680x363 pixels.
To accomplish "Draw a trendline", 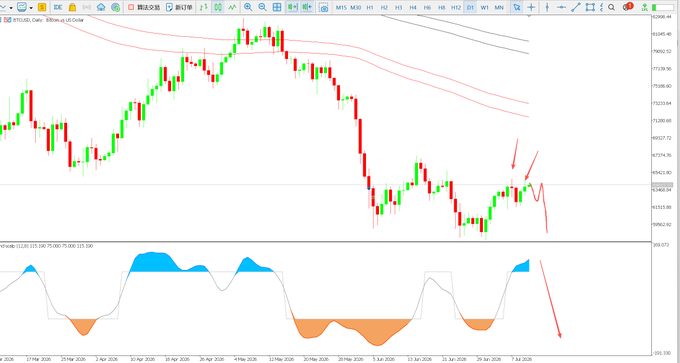I will 575,7.
